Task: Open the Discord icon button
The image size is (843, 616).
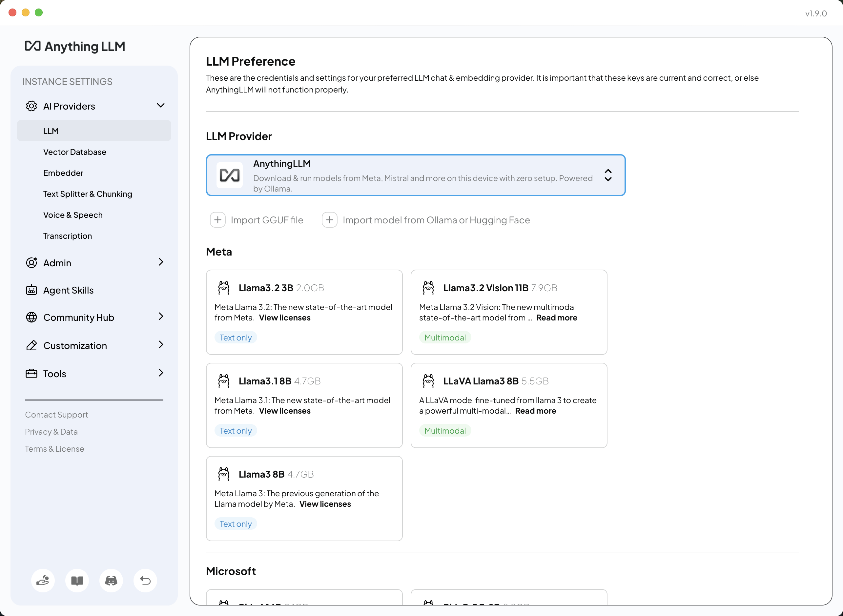Action: [x=111, y=580]
